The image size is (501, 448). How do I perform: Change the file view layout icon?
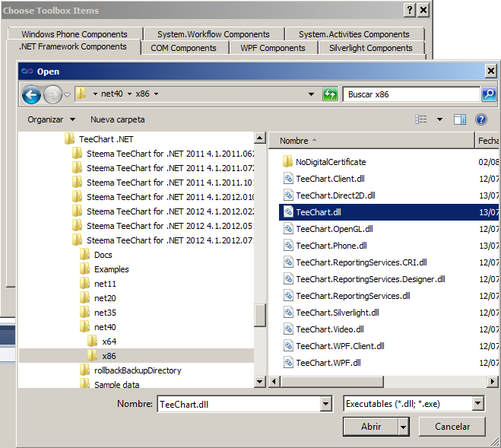(421, 119)
